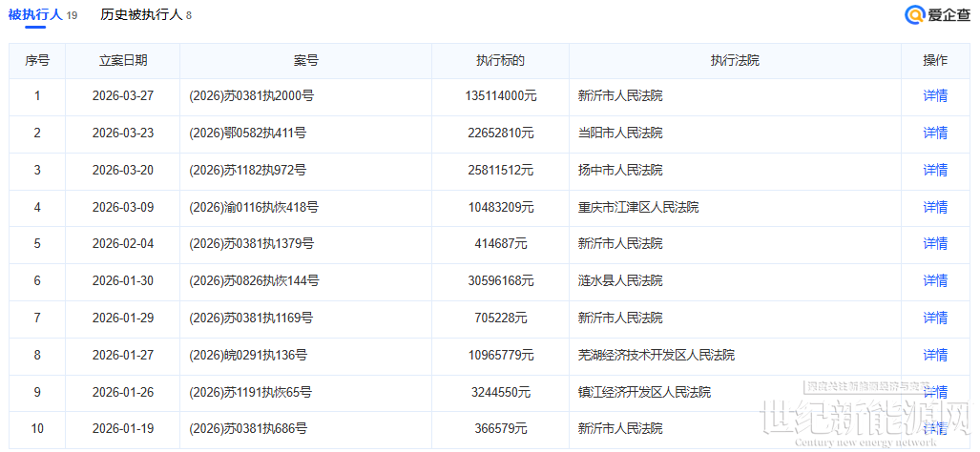Viewport: 980px width, 452px height.
Task: Click the 新沂市人民法院 entry in row 1
Action: coord(619,96)
